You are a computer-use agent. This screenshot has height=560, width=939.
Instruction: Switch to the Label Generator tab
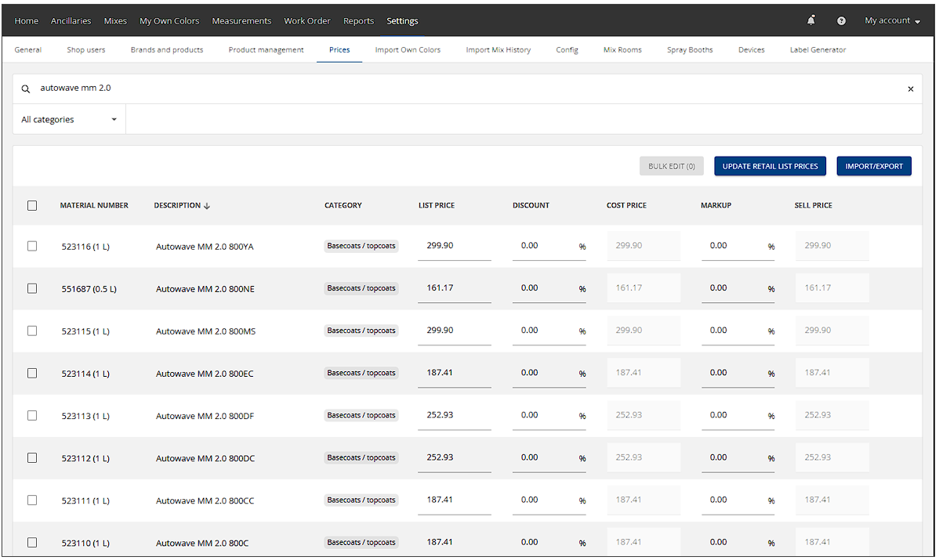pyautogui.click(x=818, y=49)
